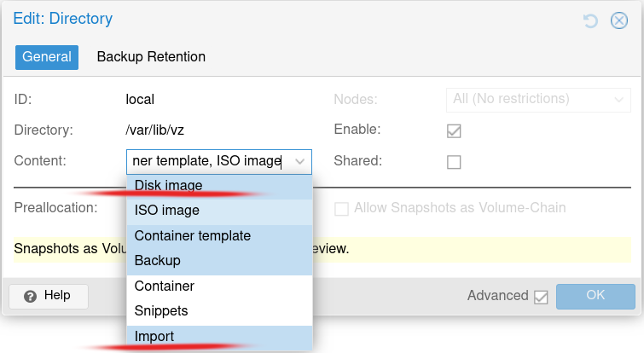Toggle Backup in the content list

coord(158,260)
